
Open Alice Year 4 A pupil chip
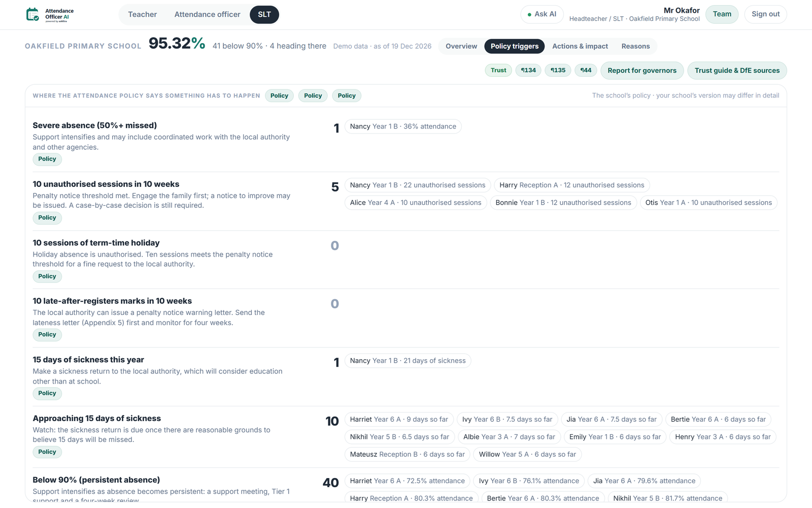pyautogui.click(x=416, y=203)
